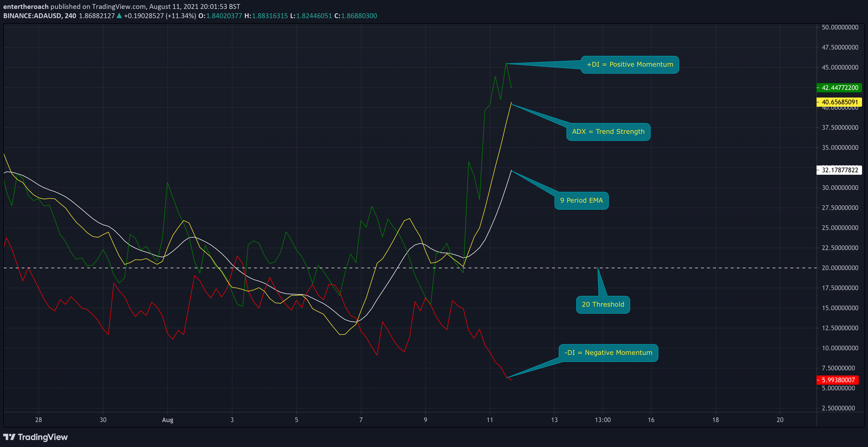Click the 20.00000000 scale value
Image resolution: width=868 pixels, height=447 pixels.
point(840,268)
